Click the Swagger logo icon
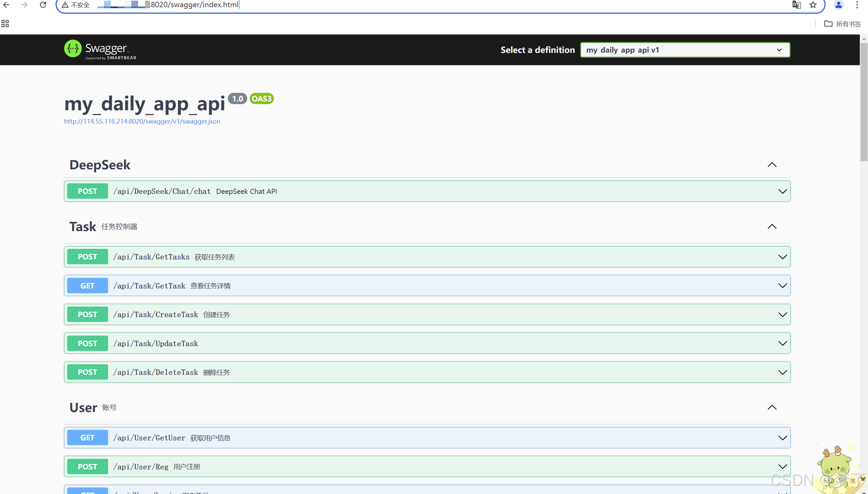Image resolution: width=868 pixels, height=494 pixels. pos(73,49)
